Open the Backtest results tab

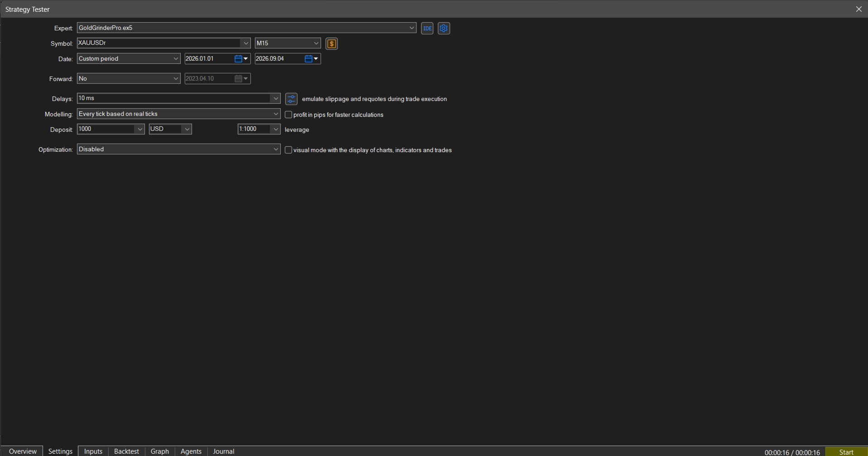coord(126,451)
